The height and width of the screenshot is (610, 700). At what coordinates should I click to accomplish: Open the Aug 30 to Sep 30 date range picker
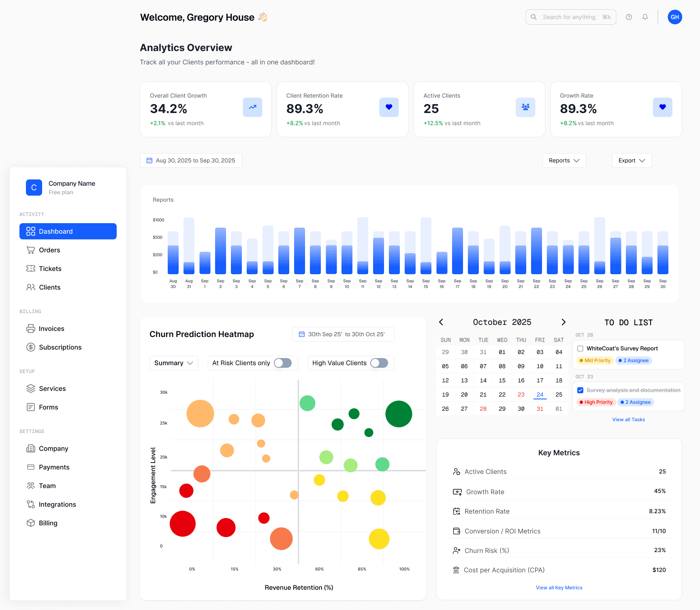coord(191,160)
